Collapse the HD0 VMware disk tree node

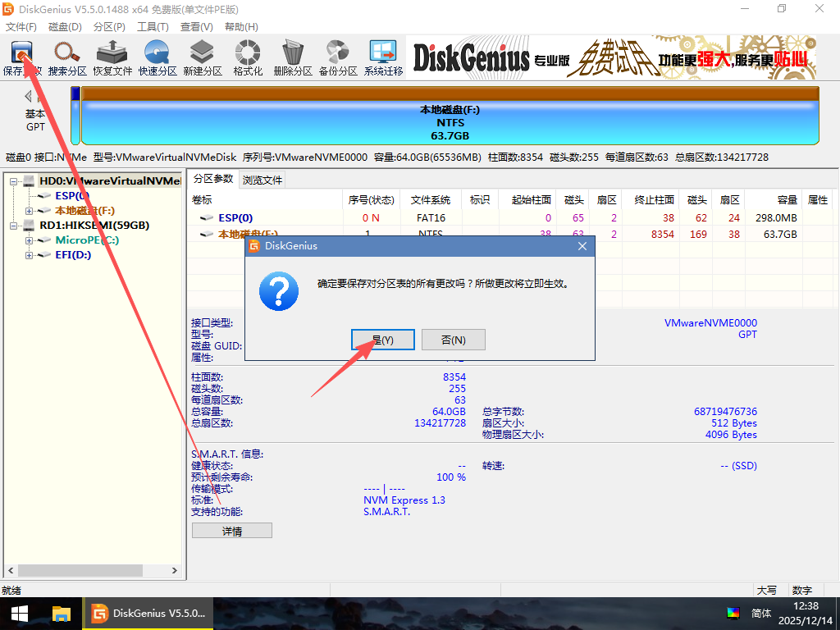click(14, 181)
